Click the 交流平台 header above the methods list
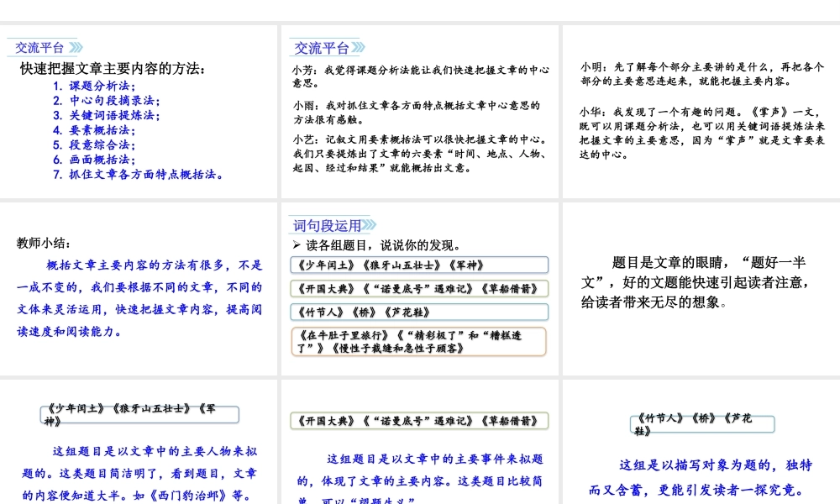This screenshot has width=840, height=504. click(x=45, y=47)
